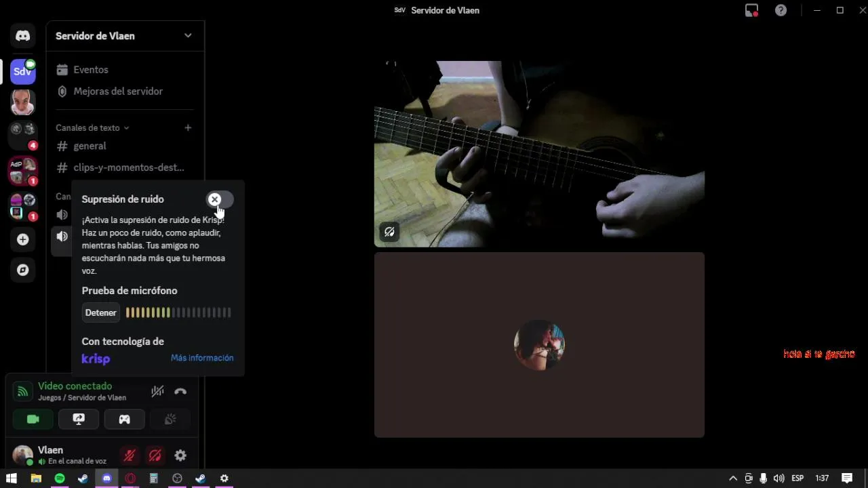Open the server folder with 4 notifications
This screenshot has height=488, width=868.
point(22,134)
